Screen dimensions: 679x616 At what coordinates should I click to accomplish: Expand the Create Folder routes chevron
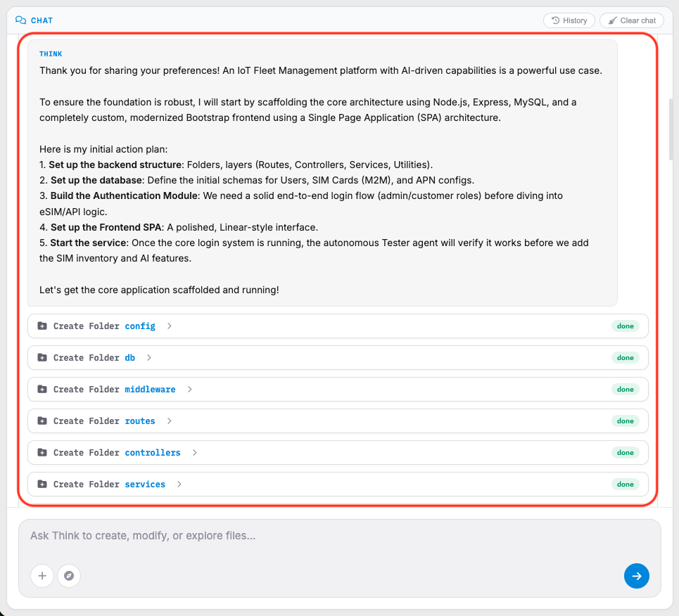(x=170, y=421)
